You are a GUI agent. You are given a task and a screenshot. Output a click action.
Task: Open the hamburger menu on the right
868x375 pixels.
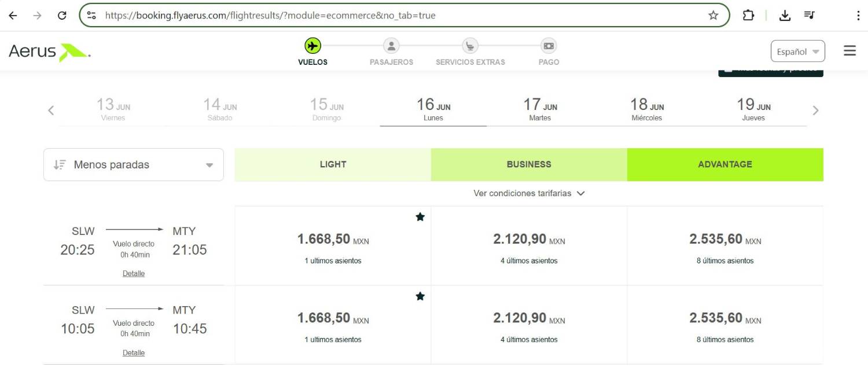pyautogui.click(x=849, y=51)
